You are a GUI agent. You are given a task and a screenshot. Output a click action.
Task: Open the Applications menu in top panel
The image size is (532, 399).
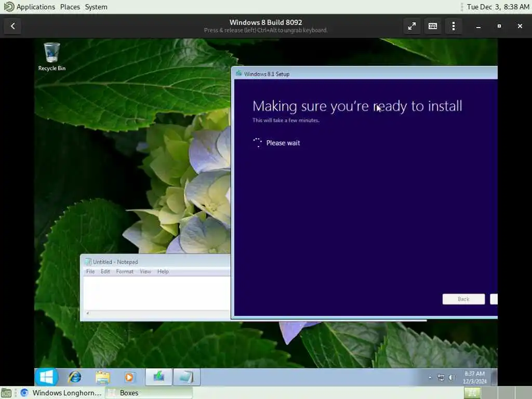click(x=35, y=7)
